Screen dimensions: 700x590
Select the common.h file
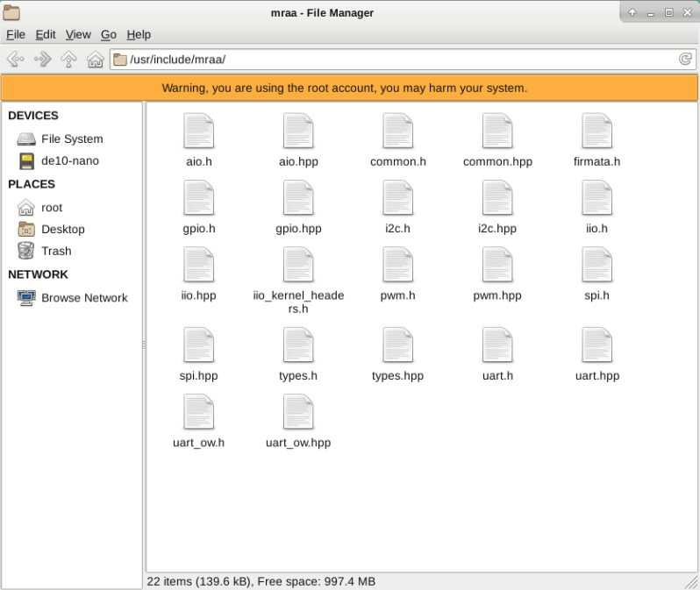point(397,132)
